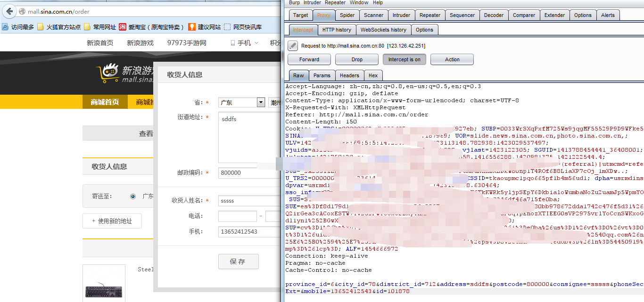The width and height of the screenshot is (644, 302).
Task: Switch to the Target tab
Action: tap(300, 15)
